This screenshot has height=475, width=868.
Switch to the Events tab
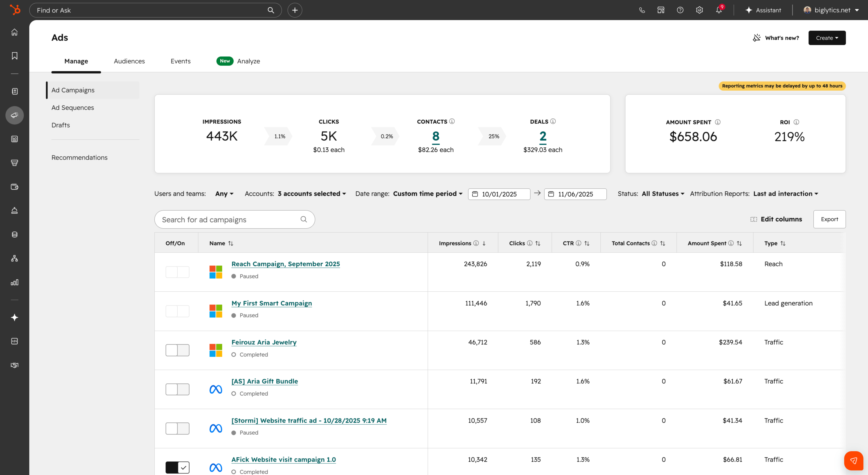pyautogui.click(x=181, y=61)
